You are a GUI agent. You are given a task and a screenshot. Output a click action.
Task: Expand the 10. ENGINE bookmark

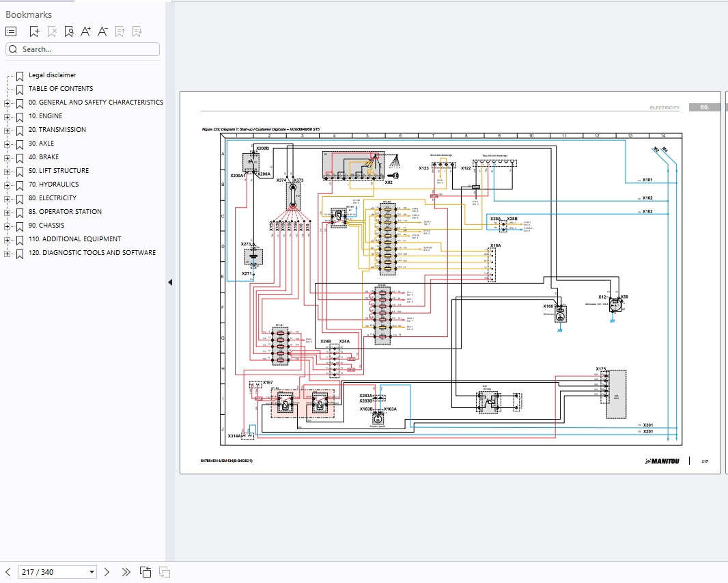point(7,117)
